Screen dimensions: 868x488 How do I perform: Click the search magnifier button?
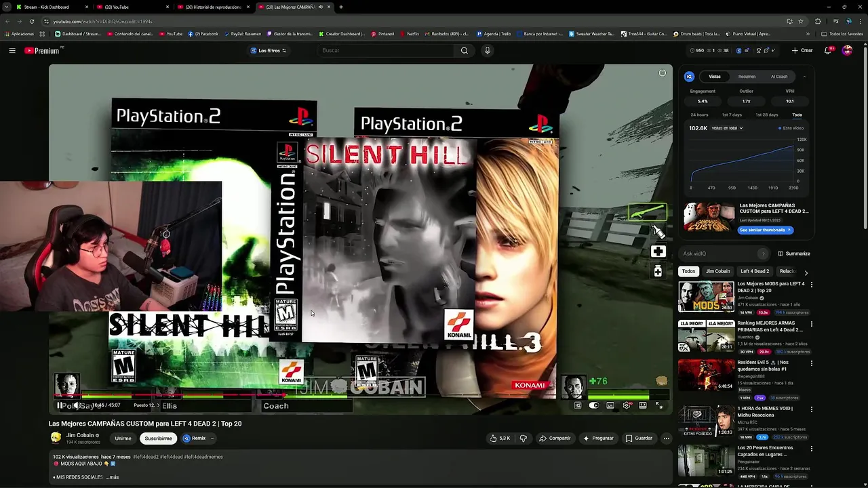[x=465, y=50]
